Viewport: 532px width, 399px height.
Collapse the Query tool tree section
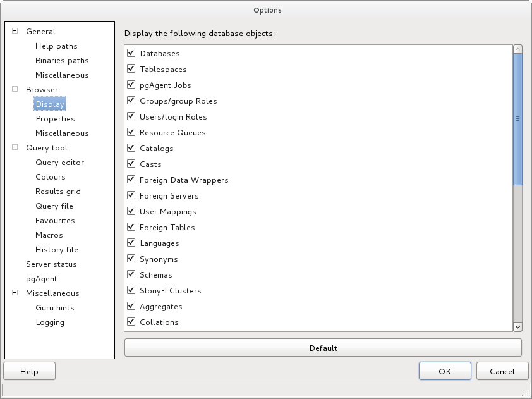[15, 148]
